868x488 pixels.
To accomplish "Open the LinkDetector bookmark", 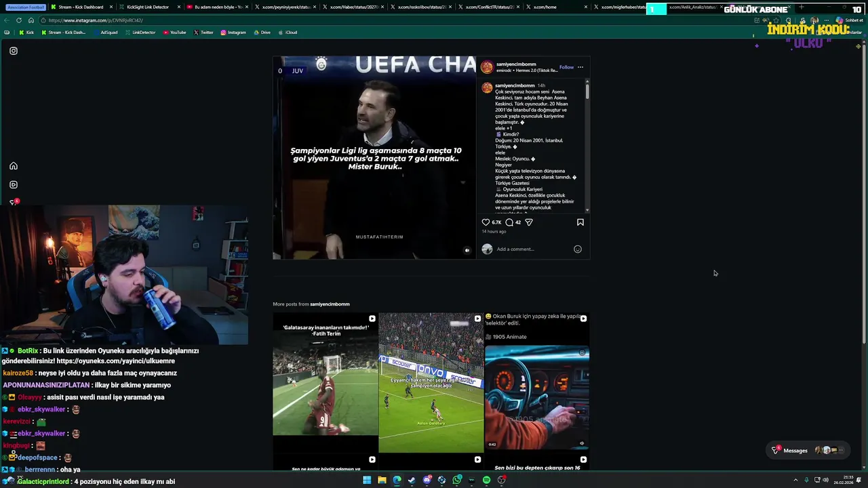I will click(x=140, y=33).
